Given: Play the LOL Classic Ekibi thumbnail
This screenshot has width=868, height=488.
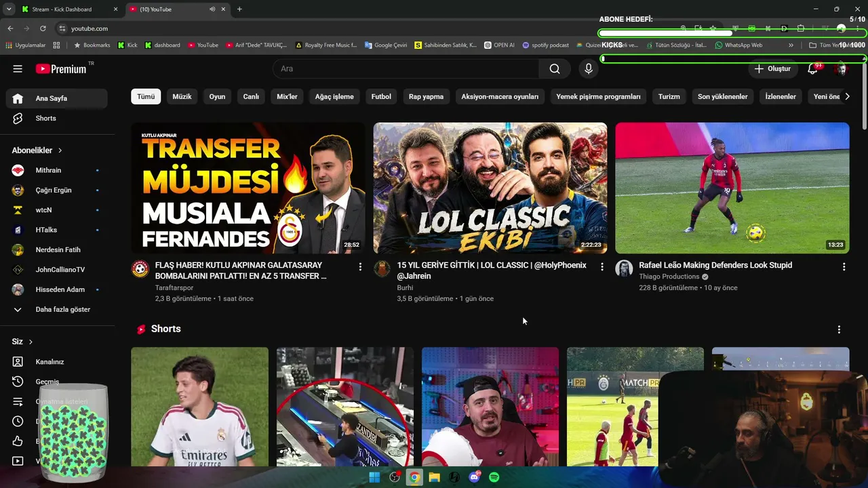Looking at the screenshot, I should (x=490, y=188).
